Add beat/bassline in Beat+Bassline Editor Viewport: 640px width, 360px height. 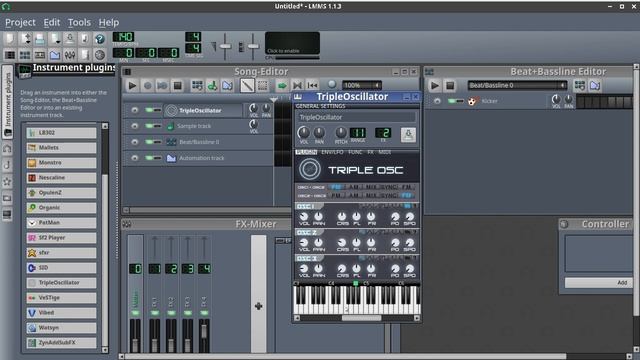click(580, 85)
